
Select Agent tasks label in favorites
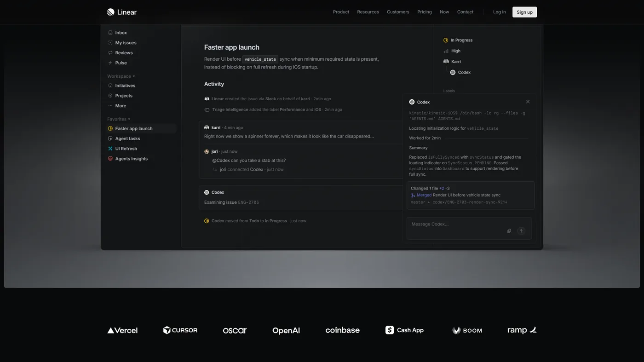pos(127,139)
